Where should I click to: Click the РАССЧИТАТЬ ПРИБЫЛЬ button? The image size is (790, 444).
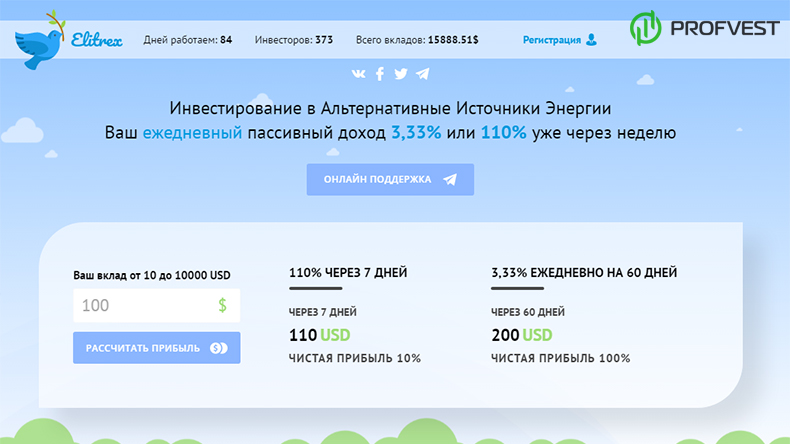tap(157, 348)
